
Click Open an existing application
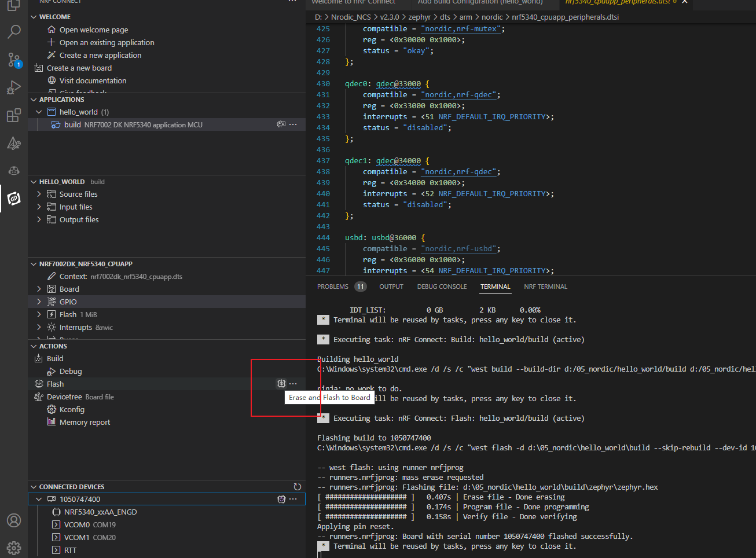(107, 42)
